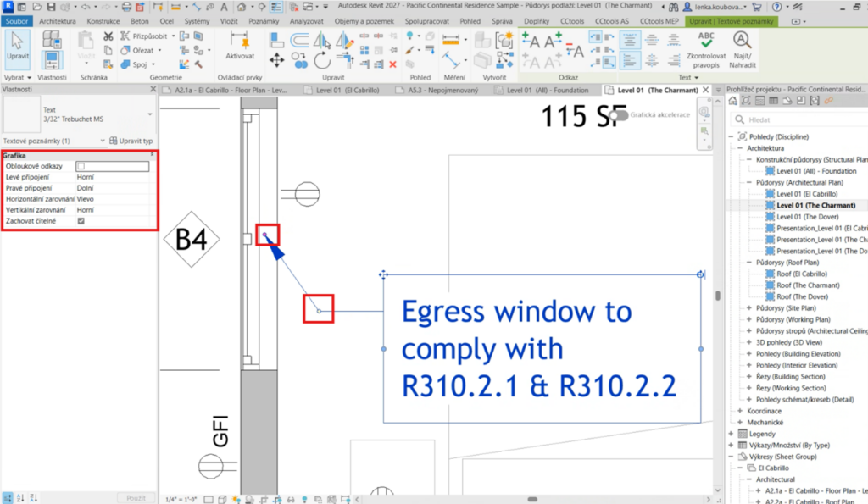Expand the Legendy tree node
Viewport: 868px width, 504px height.
click(732, 434)
